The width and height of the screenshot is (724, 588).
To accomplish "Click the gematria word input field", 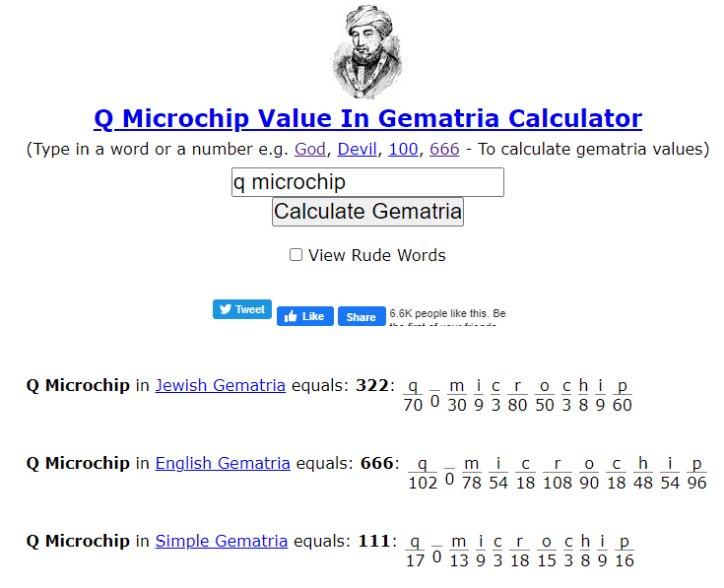I will pos(367,182).
